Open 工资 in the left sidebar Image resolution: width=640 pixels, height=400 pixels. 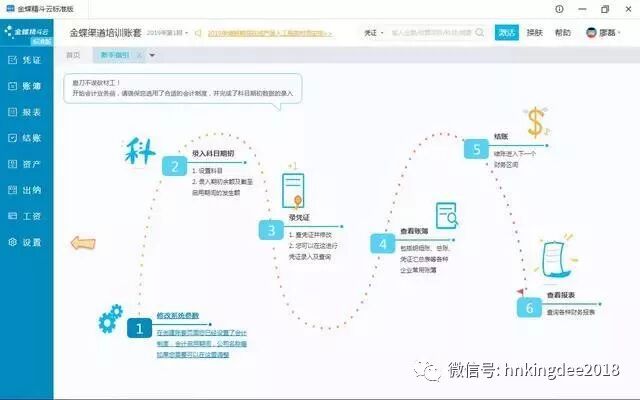25,216
